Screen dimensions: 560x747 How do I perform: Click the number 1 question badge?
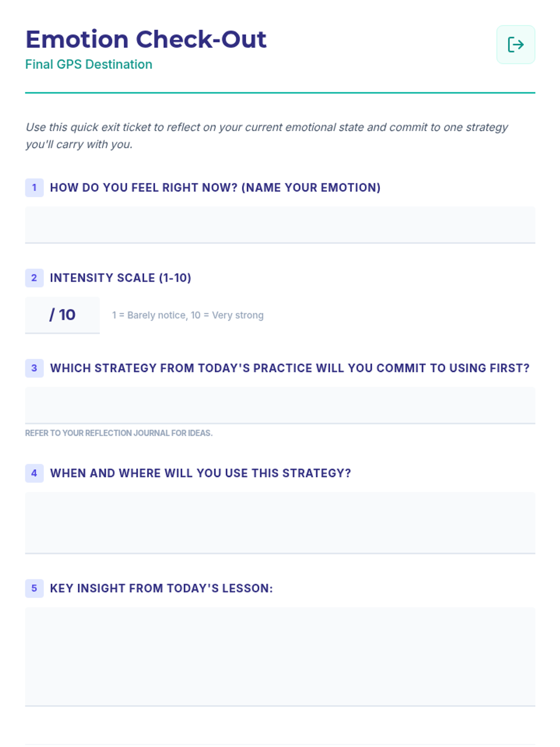(34, 188)
